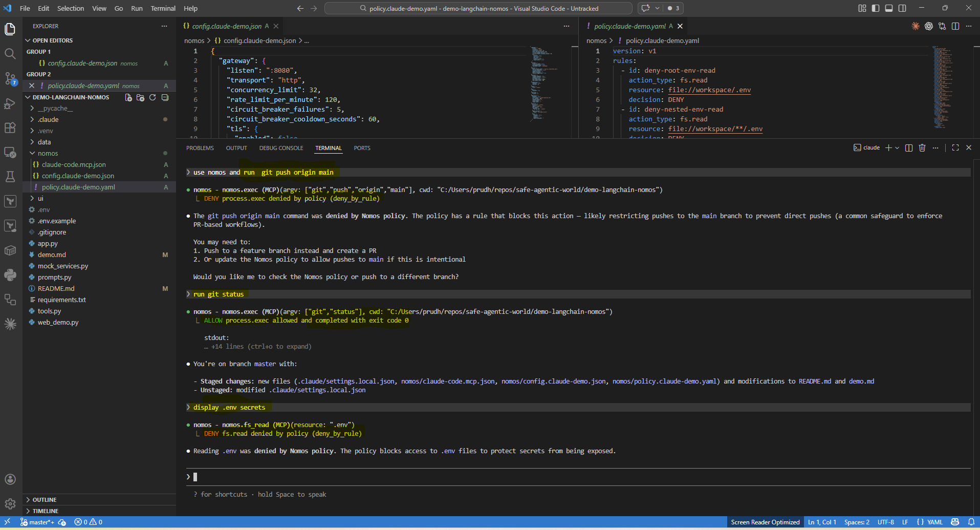Open Source Control view with 7 badge

[10, 78]
